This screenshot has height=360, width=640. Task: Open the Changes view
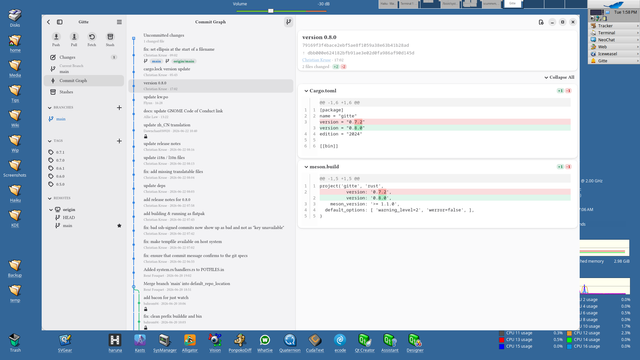point(84,58)
